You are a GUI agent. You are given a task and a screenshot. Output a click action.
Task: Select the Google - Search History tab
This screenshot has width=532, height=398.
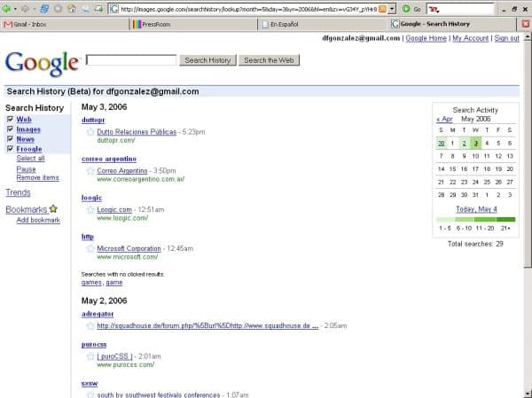451,24
